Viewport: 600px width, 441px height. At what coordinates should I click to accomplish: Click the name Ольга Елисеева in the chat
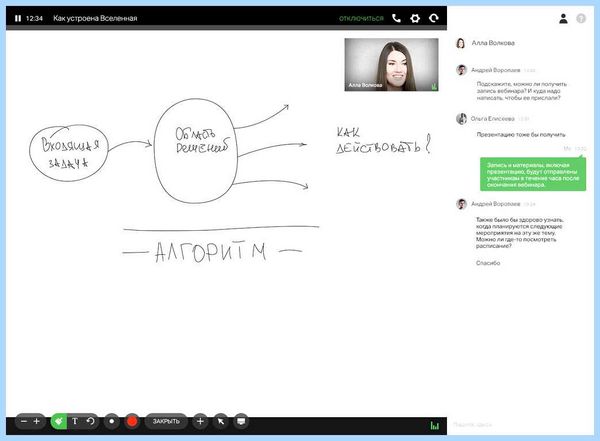point(492,119)
